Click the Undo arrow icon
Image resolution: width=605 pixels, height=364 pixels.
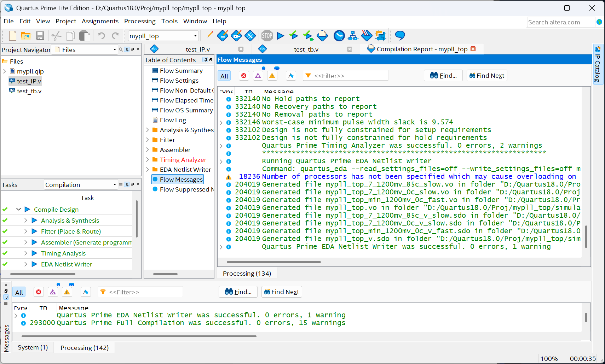coord(102,36)
